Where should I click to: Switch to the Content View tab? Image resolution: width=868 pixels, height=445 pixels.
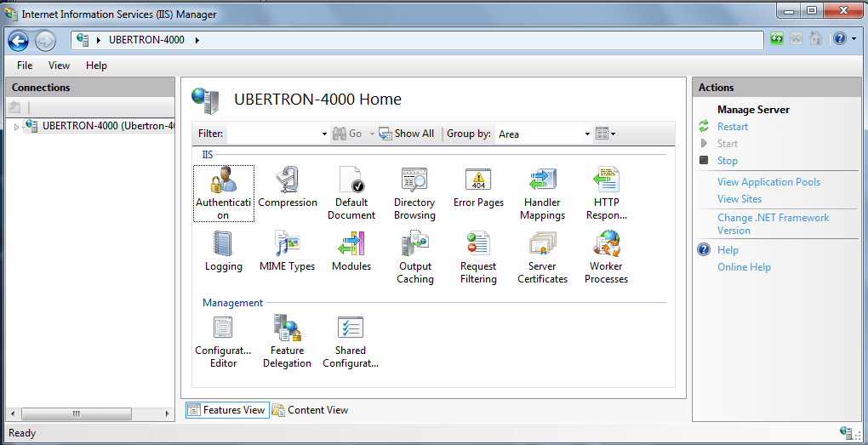tap(311, 410)
